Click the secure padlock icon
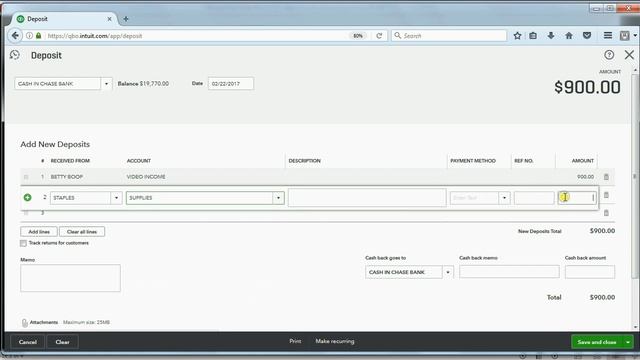 click(x=38, y=36)
